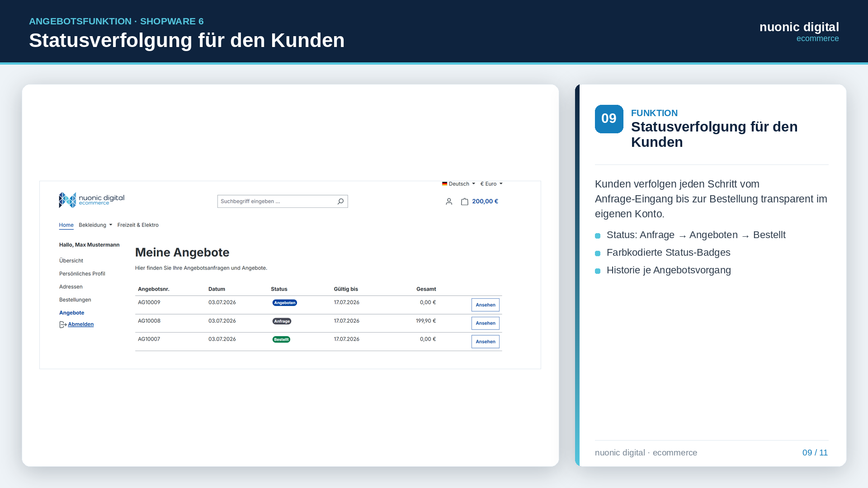This screenshot has width=868, height=488.
Task: Click the search magnifier icon
Action: pos(340,202)
